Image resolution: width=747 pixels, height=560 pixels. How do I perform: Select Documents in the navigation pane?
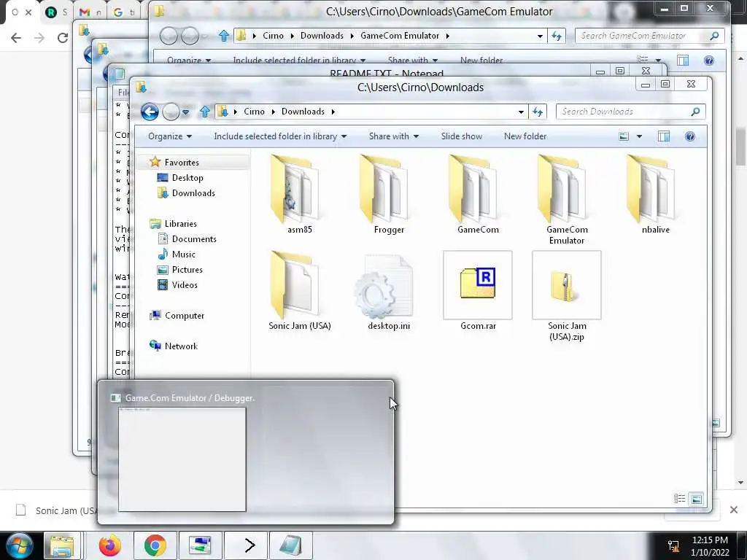(194, 239)
